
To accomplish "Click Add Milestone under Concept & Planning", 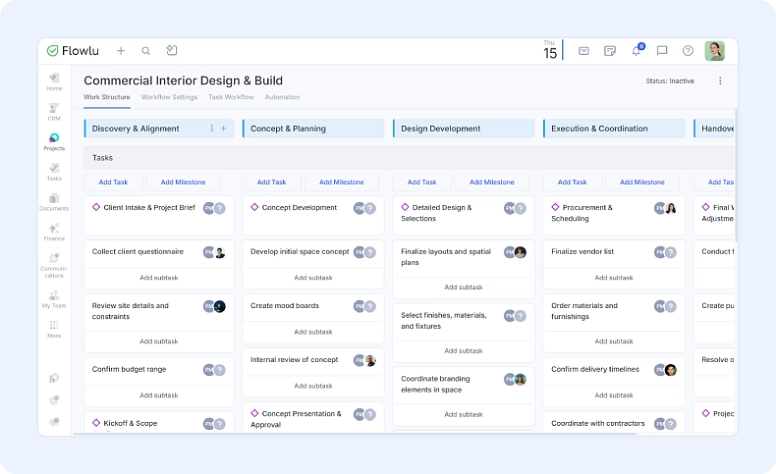I will (x=334, y=182).
